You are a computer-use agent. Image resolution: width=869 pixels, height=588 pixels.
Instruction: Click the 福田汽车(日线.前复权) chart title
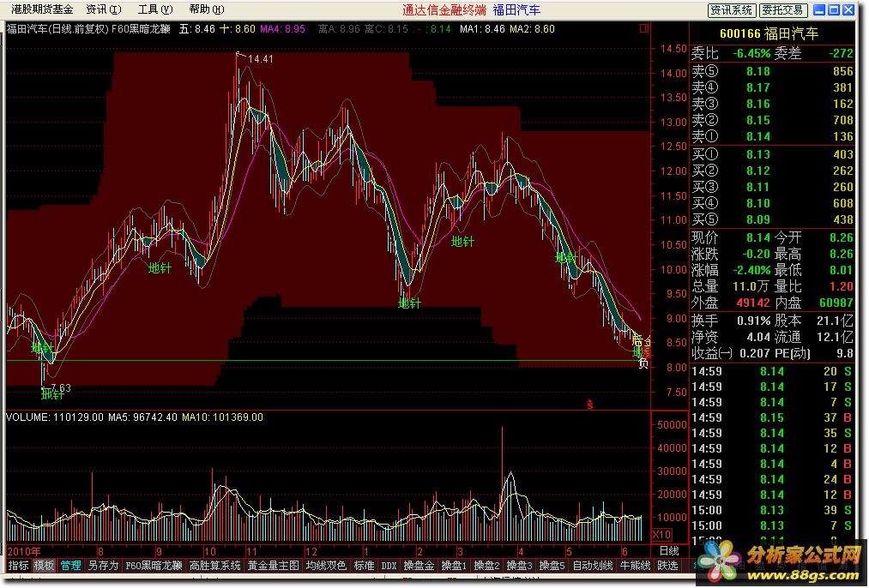57,29
